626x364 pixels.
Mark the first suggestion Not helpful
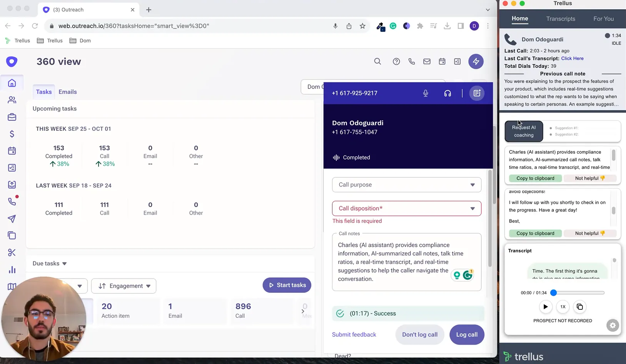590,178
